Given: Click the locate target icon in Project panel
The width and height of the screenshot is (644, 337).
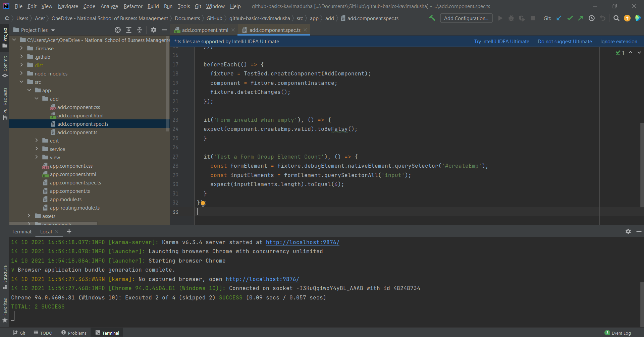Looking at the screenshot, I should click(x=118, y=30).
